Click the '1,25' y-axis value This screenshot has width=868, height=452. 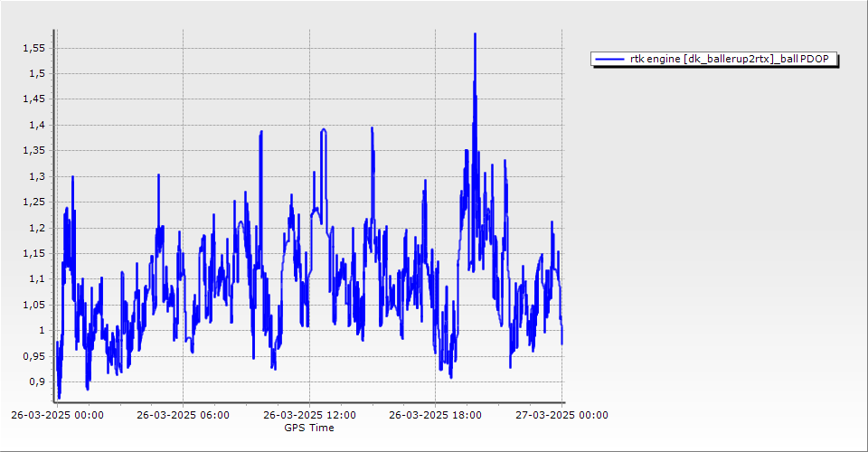(33, 202)
